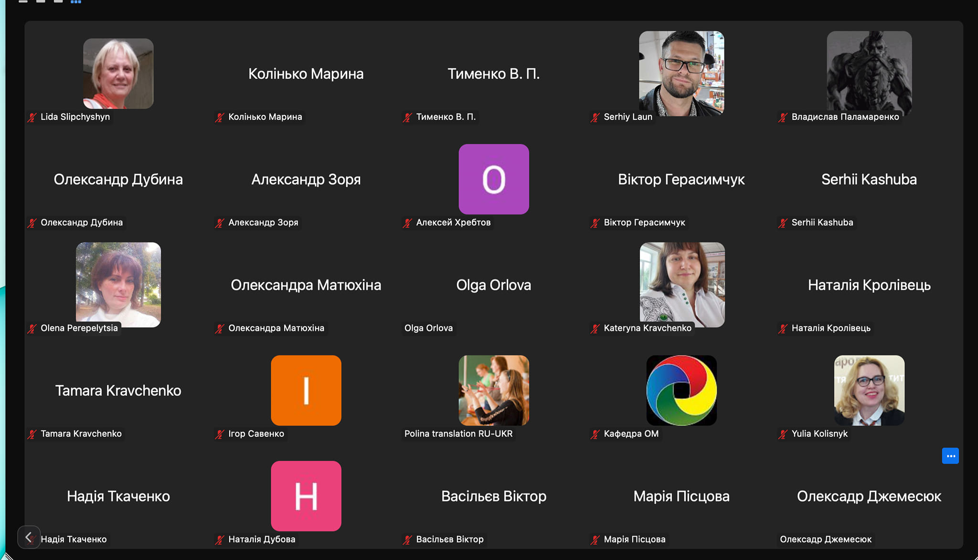This screenshot has height=560, width=978.
Task: Click large Тименко В. П. name in tile
Action: (x=493, y=74)
